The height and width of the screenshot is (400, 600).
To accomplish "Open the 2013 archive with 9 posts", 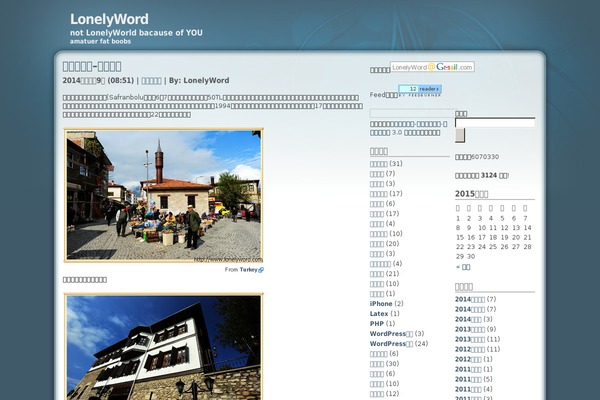I will (x=470, y=329).
